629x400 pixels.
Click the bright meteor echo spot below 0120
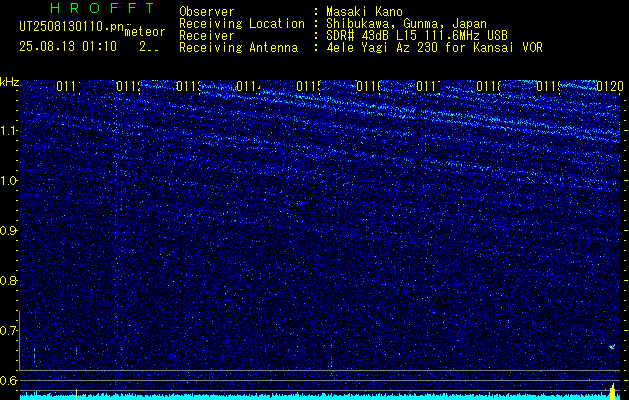click(x=612, y=346)
